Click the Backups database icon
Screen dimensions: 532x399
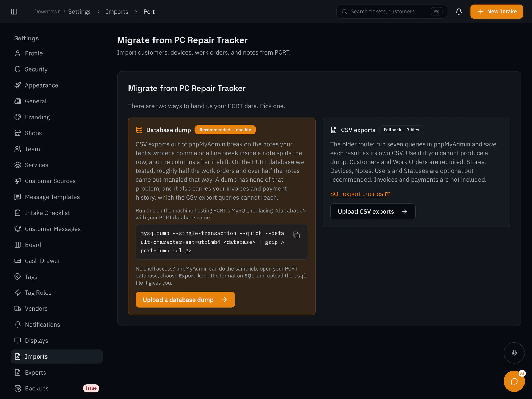click(18, 388)
